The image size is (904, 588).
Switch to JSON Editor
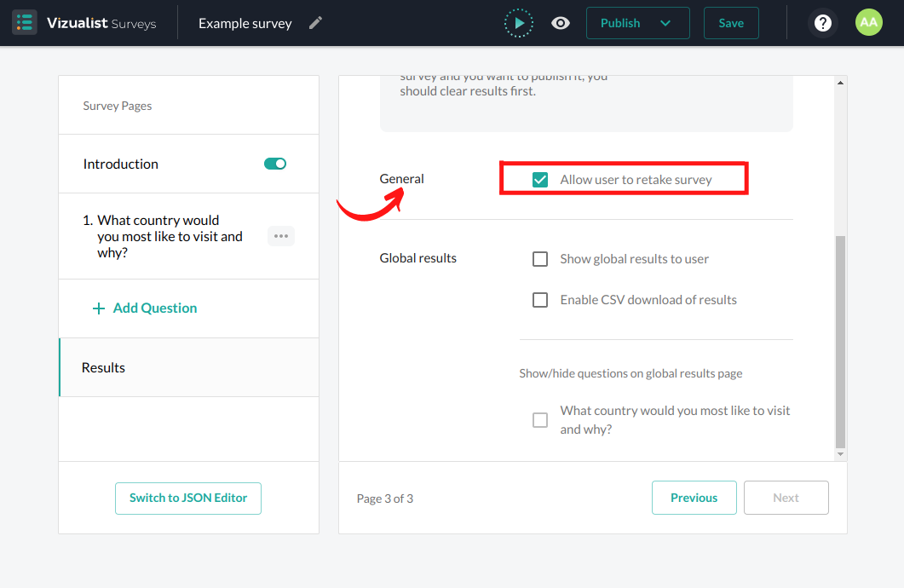[188, 499]
